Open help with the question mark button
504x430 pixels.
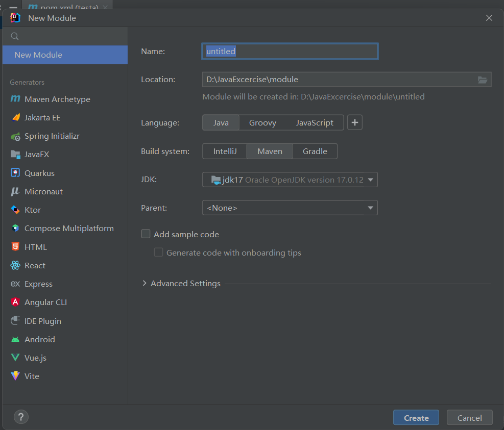pos(21,417)
